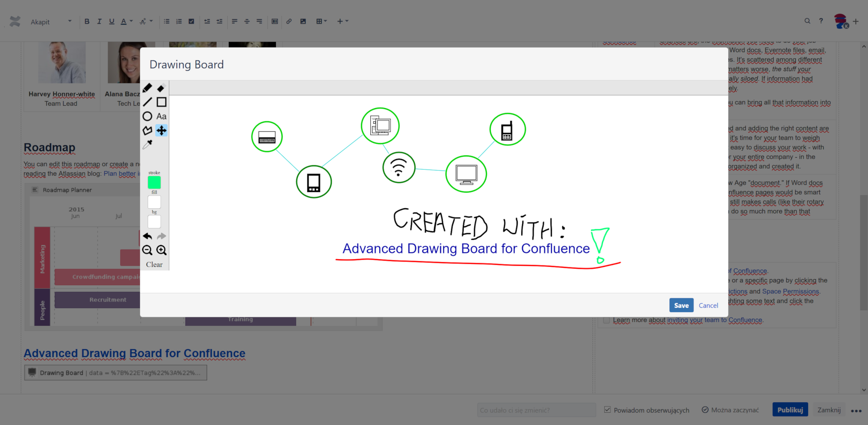Open search in editor header
The image size is (868, 425).
tap(807, 21)
